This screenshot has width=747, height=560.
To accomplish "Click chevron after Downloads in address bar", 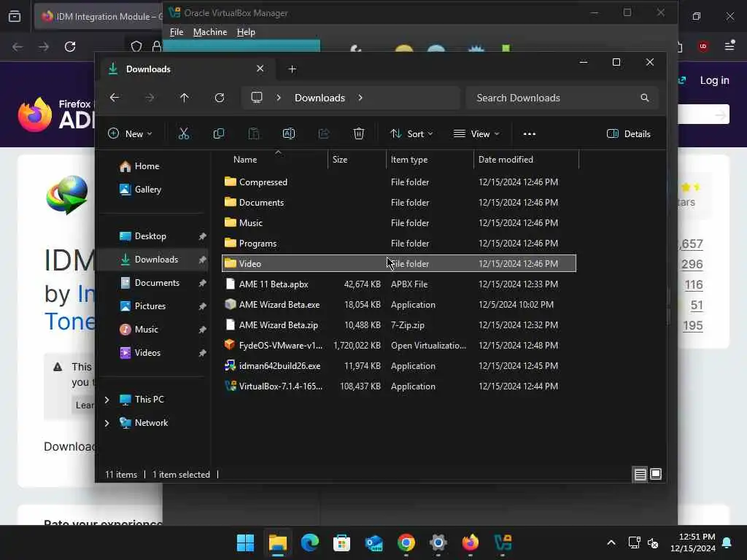I will pyautogui.click(x=360, y=98).
